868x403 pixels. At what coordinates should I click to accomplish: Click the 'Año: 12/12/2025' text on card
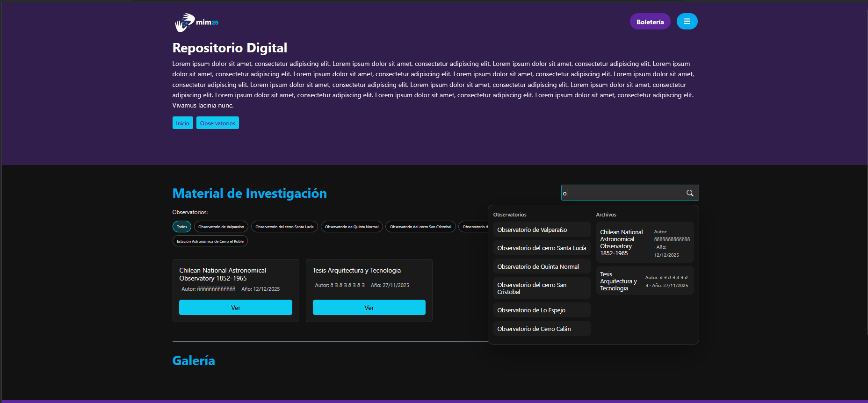tap(260, 289)
